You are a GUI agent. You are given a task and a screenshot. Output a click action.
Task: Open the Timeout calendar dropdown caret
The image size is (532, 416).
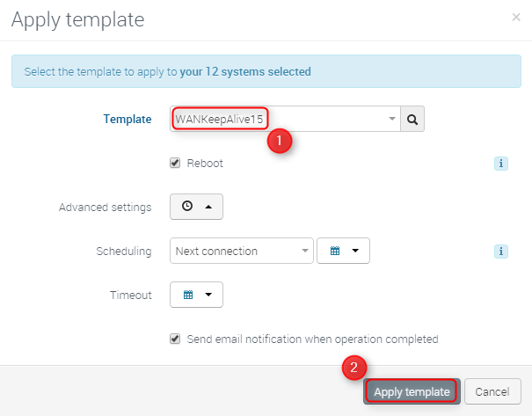208,295
